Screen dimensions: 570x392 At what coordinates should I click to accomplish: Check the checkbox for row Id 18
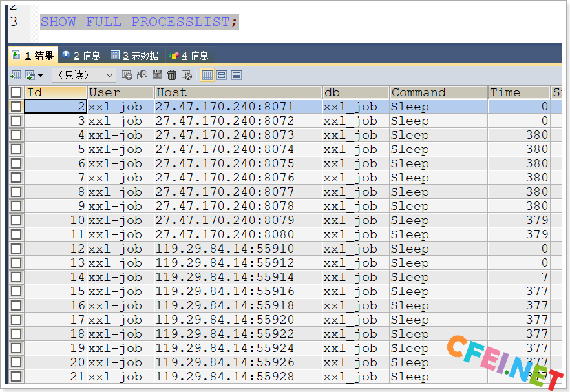point(16,334)
